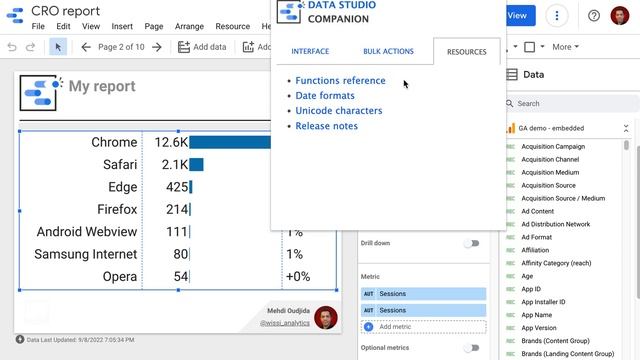Collapse the GA demo - embedded data source

[x=626, y=129]
